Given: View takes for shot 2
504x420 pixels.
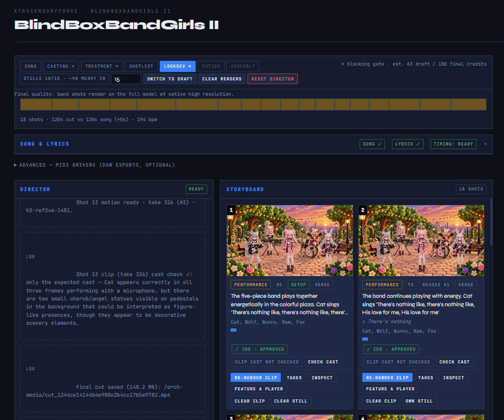Looking at the screenshot, I should tap(426, 378).
